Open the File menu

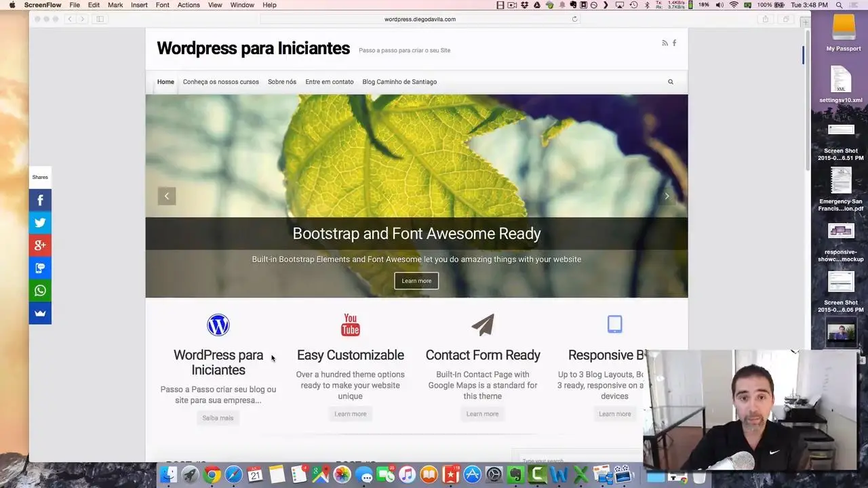75,5
